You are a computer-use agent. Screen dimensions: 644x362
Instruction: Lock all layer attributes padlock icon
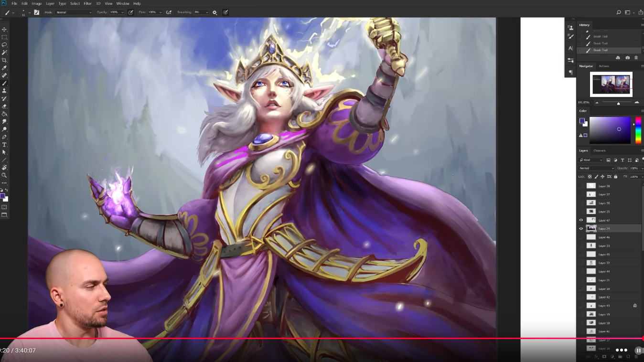(615, 177)
